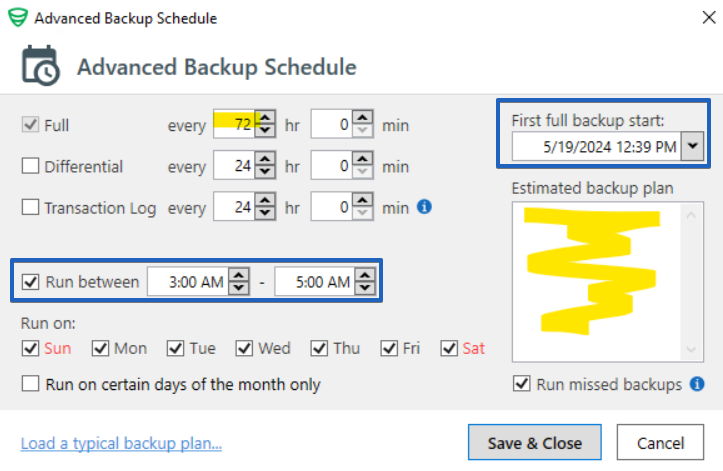723x471 pixels.
Task: Click the Transaction Log info icon
Action: tap(424, 207)
